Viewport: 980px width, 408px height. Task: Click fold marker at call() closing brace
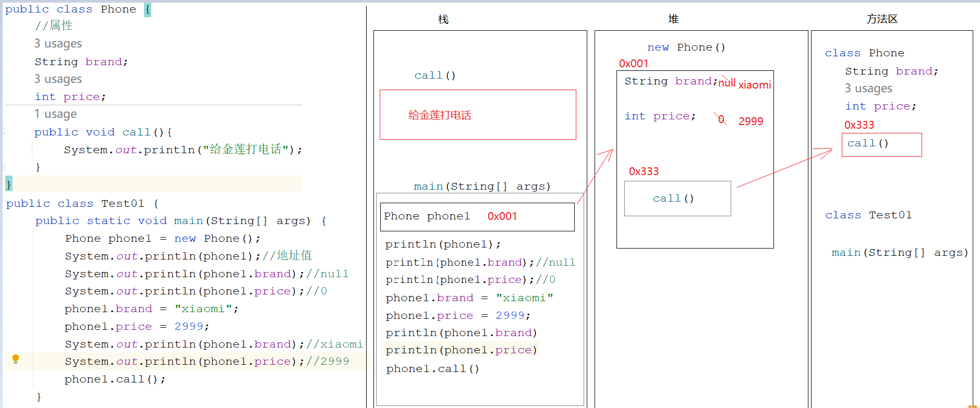coord(3,167)
